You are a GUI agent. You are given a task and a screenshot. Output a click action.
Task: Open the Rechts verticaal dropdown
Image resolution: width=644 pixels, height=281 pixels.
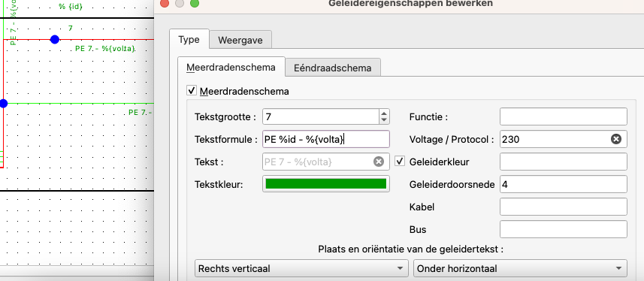click(x=301, y=269)
